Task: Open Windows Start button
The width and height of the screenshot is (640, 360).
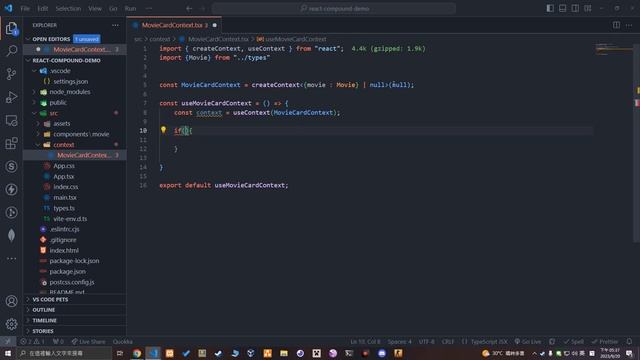Action: (8, 353)
